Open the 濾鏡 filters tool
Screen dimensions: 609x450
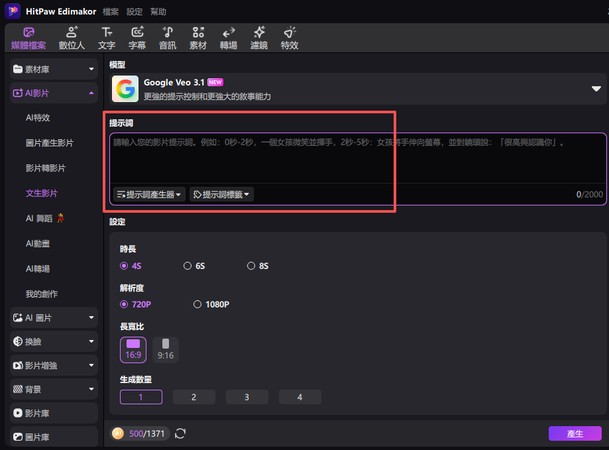pos(259,38)
